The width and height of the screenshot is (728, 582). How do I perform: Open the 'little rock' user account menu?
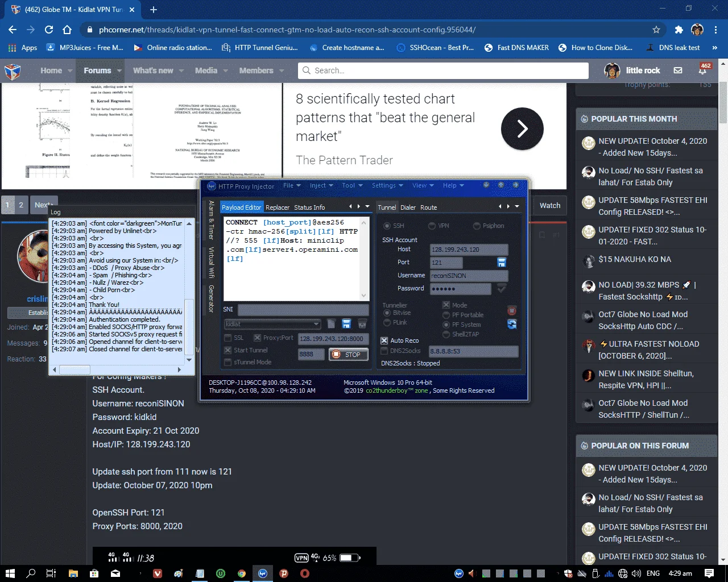tap(632, 70)
